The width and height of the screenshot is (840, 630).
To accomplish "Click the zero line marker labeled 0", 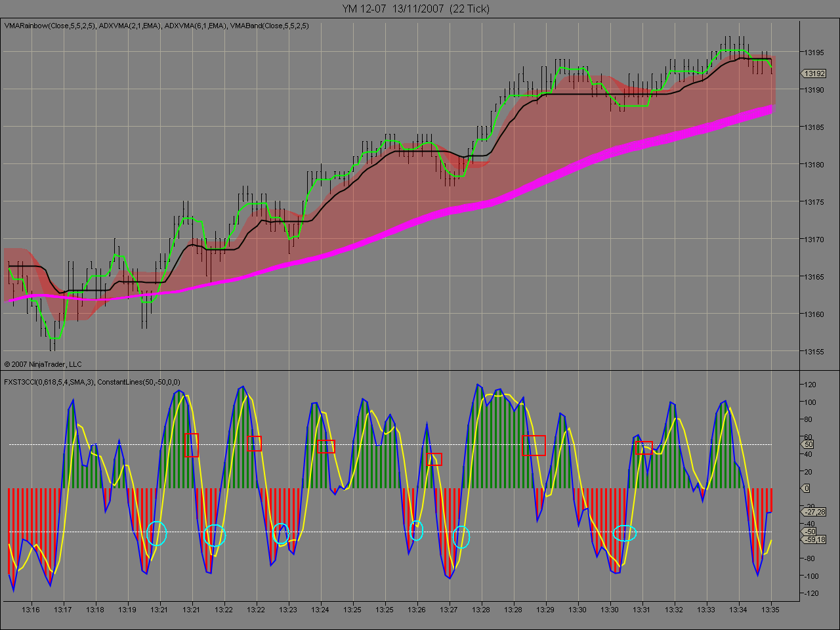I will pos(807,488).
